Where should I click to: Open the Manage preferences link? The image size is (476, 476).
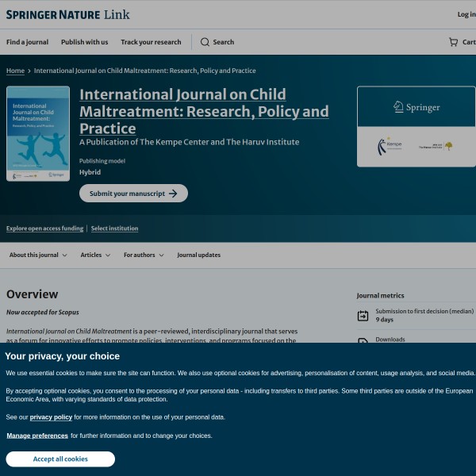click(37, 436)
